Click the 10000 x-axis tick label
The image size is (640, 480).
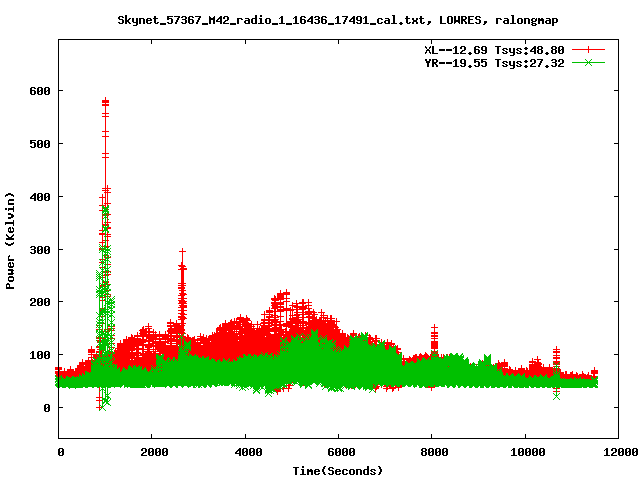pos(527,452)
